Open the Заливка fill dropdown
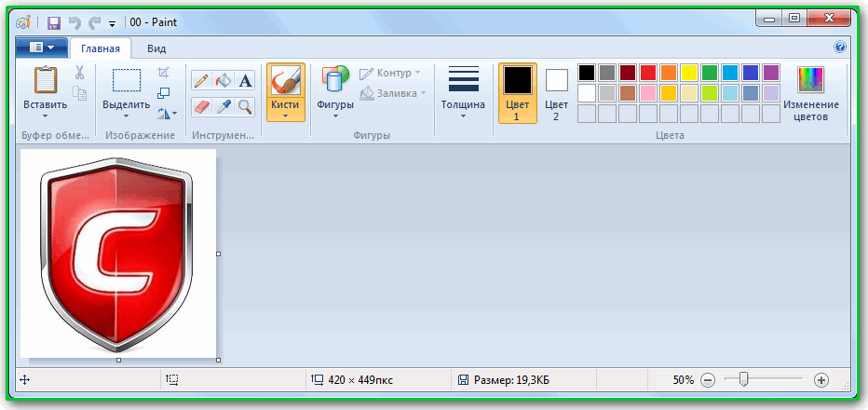The height and width of the screenshot is (410, 868). click(393, 93)
